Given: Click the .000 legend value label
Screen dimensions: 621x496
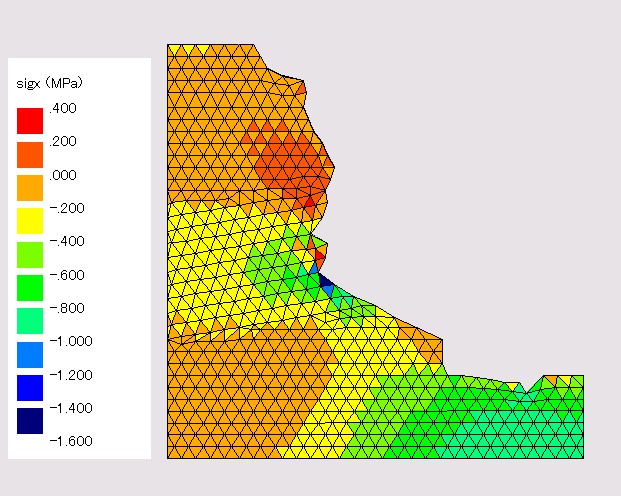Looking at the screenshot, I should 63,175.
